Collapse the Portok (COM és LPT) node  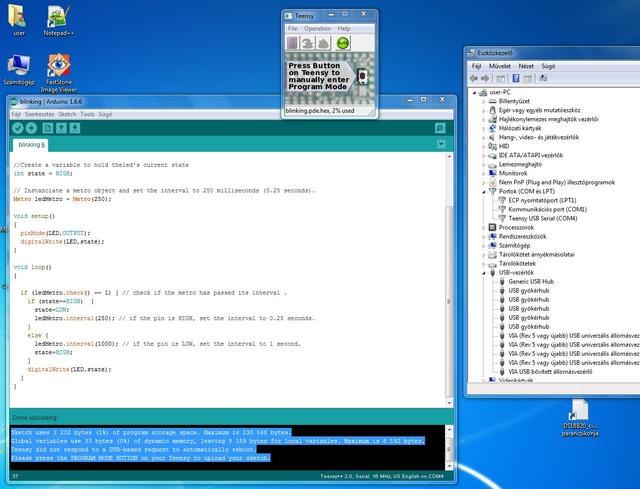click(x=485, y=190)
